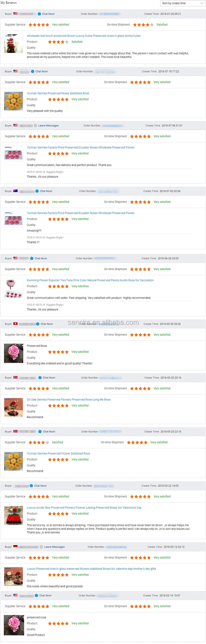The image size is (206, 644).
Task: Open Kunming Flower Exporter Two Tone Pink link
Action: [x=90, y=280]
